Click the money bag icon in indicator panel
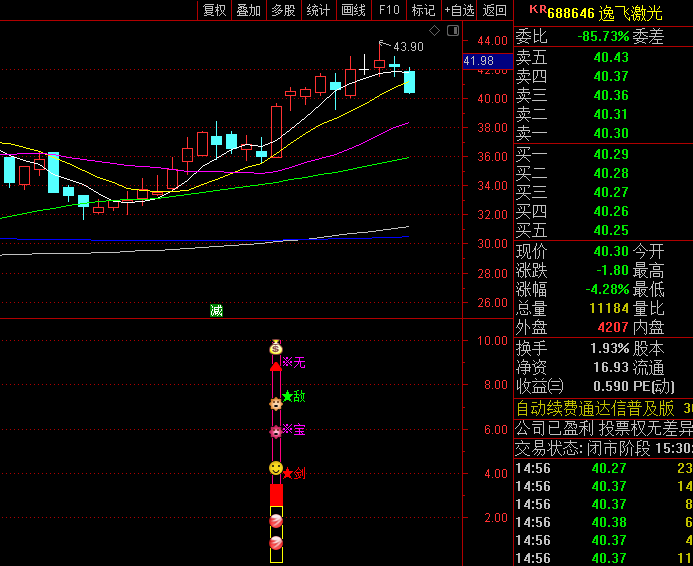 pyautogui.click(x=276, y=348)
